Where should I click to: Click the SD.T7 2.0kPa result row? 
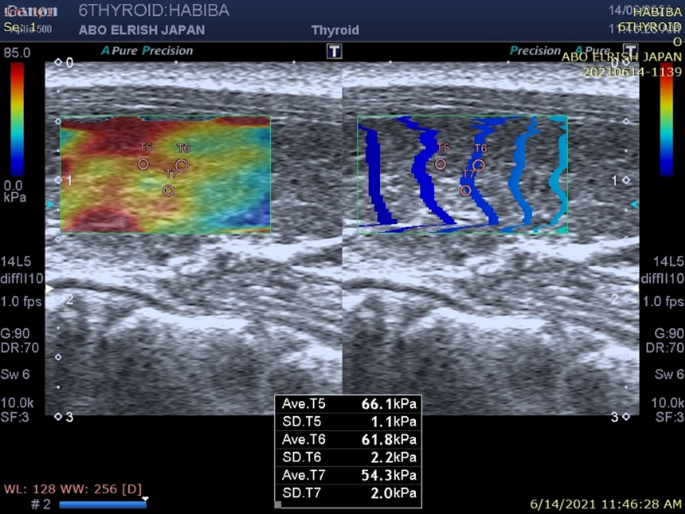coord(349,493)
